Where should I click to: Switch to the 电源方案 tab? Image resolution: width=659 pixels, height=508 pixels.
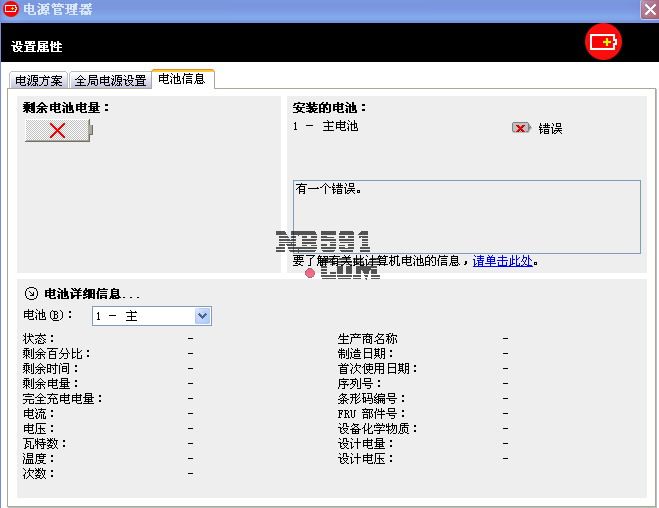tap(39, 80)
